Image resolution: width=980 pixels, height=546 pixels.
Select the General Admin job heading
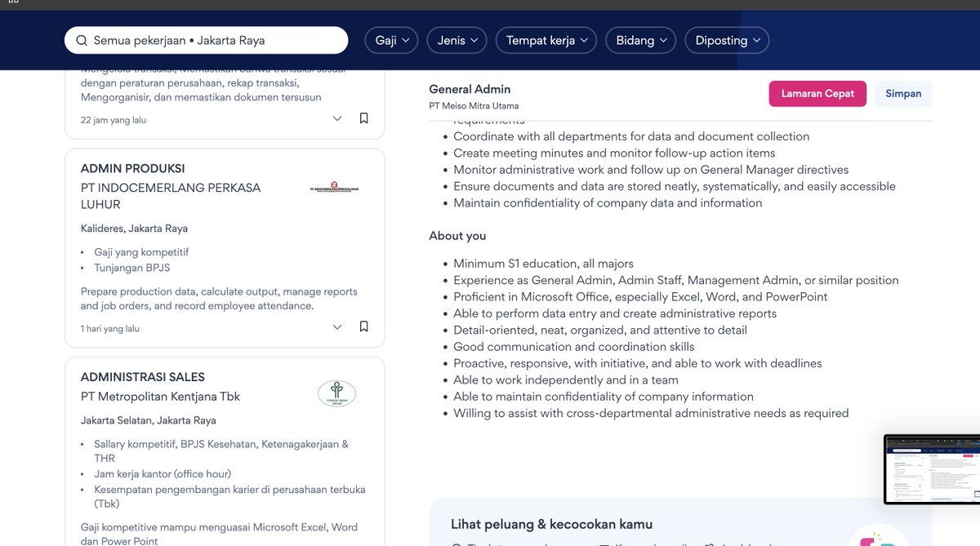pyautogui.click(x=470, y=89)
